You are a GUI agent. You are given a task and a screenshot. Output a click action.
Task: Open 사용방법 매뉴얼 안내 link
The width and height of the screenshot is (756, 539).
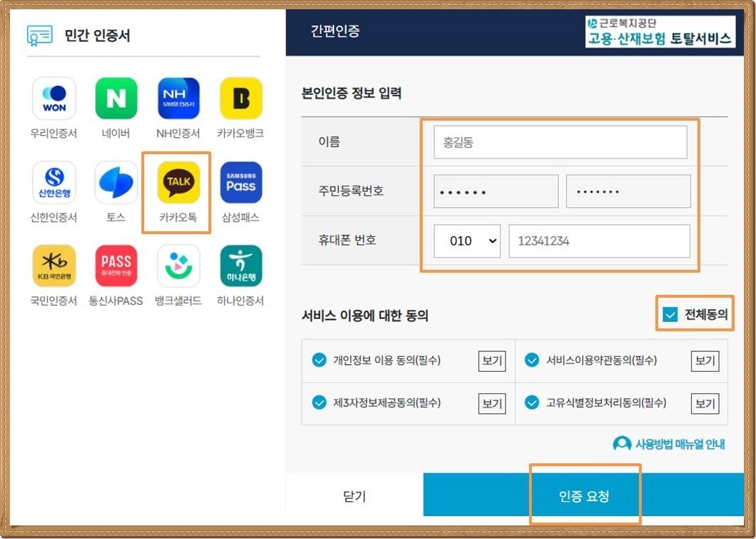pyautogui.click(x=669, y=444)
